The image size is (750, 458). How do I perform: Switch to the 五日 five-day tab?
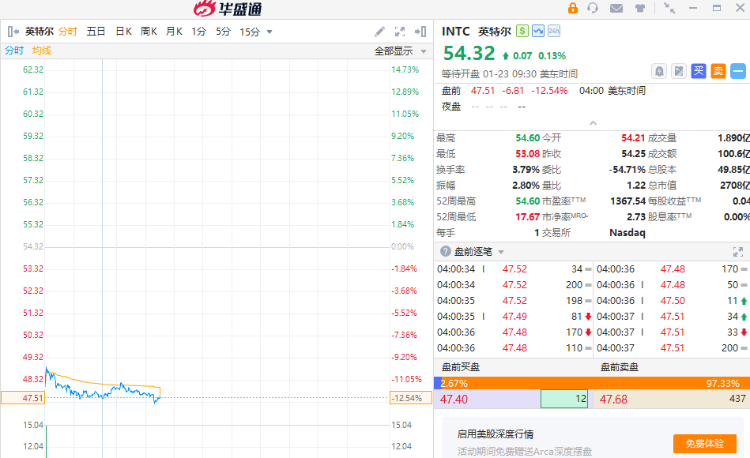[x=96, y=32]
